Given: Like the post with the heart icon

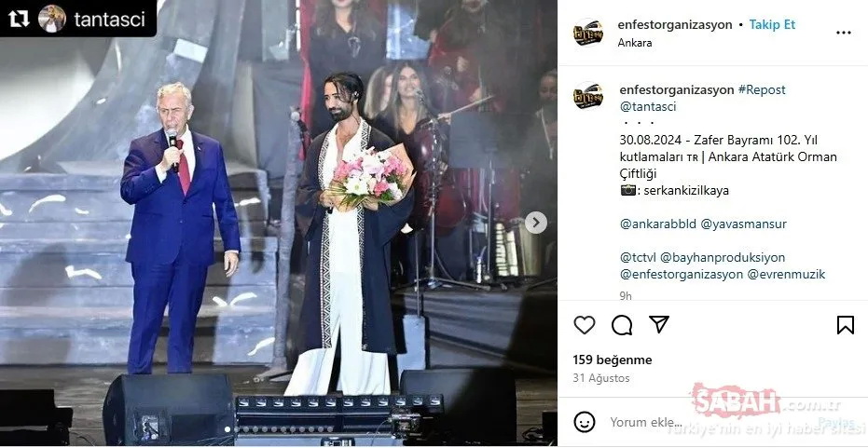Looking at the screenshot, I should [x=584, y=325].
